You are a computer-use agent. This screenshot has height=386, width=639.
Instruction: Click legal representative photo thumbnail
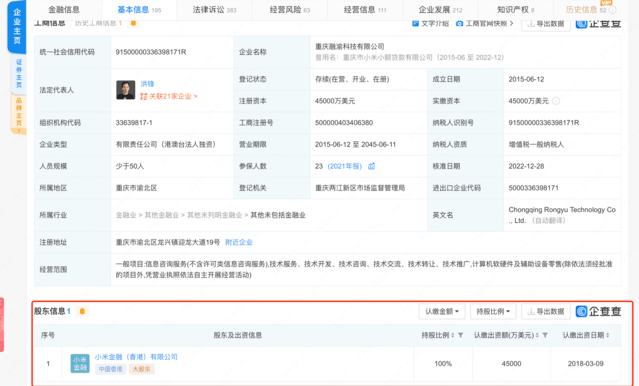click(126, 90)
